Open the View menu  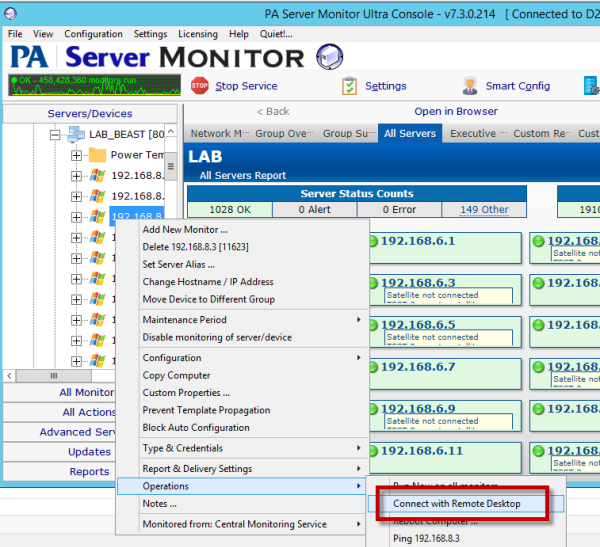point(43,34)
